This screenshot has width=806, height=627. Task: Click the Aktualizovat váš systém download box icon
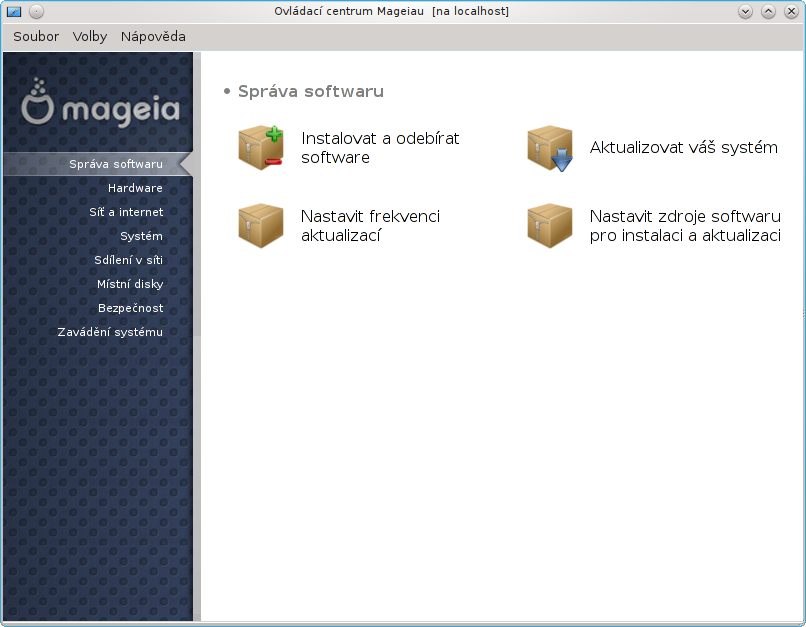coord(549,148)
